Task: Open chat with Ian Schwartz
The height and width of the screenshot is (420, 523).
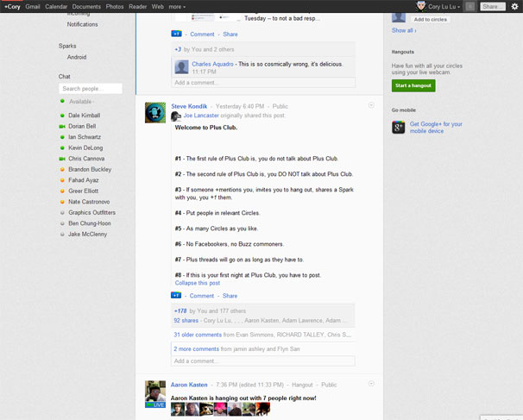Action: [x=85, y=137]
